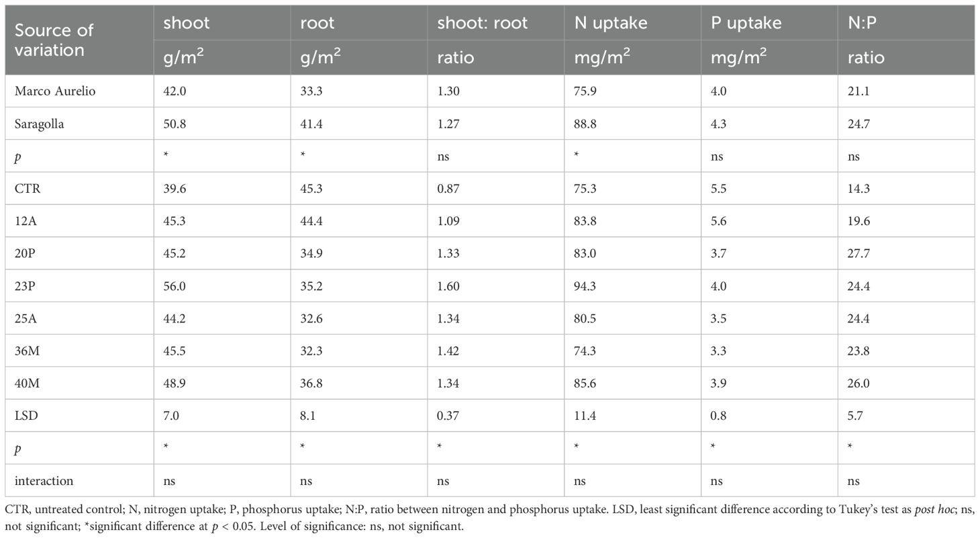Select the 'shoot' column header

[186, 22]
